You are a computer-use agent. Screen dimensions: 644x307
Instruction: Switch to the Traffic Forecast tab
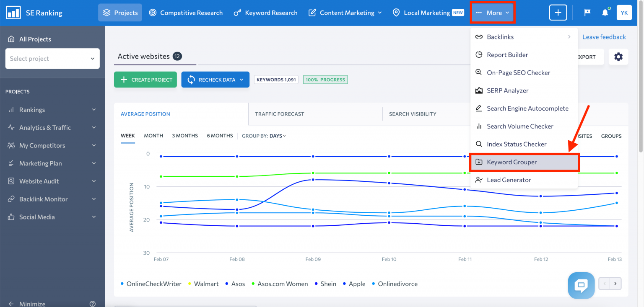point(279,114)
